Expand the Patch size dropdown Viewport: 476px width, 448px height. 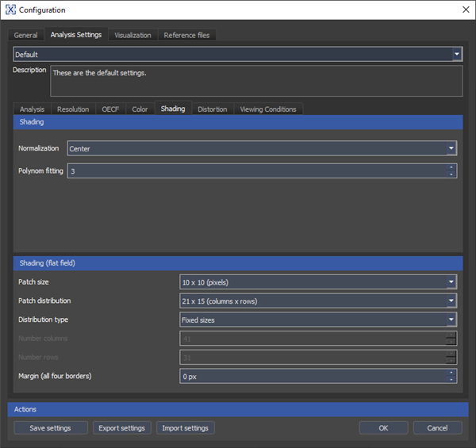tap(451, 282)
